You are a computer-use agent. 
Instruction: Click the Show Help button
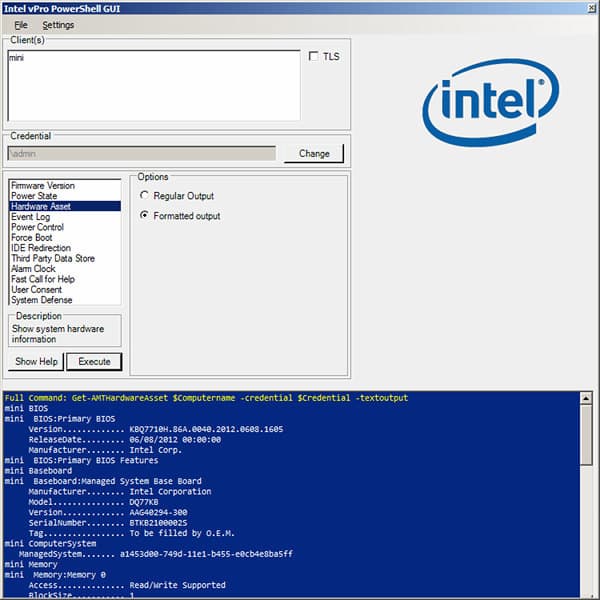(x=36, y=361)
